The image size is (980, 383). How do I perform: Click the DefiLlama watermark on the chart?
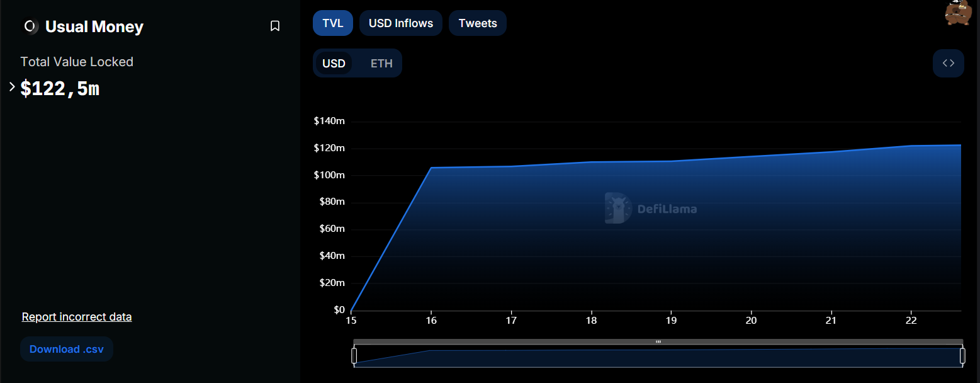651,208
